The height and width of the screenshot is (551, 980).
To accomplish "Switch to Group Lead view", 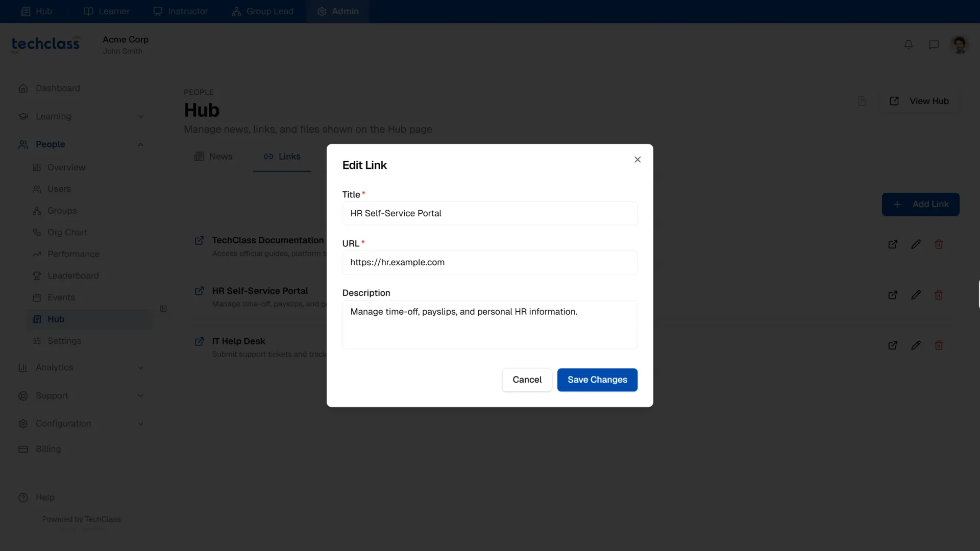I will pyautogui.click(x=262, y=11).
